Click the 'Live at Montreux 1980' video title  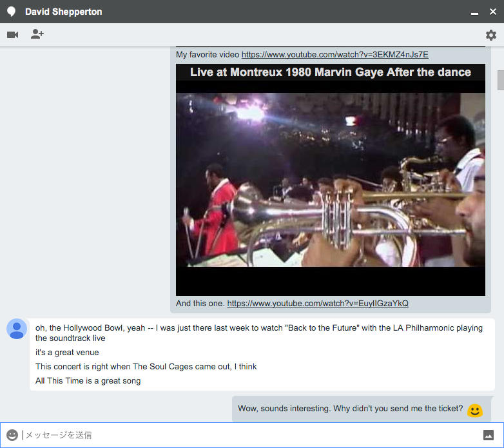point(331,72)
